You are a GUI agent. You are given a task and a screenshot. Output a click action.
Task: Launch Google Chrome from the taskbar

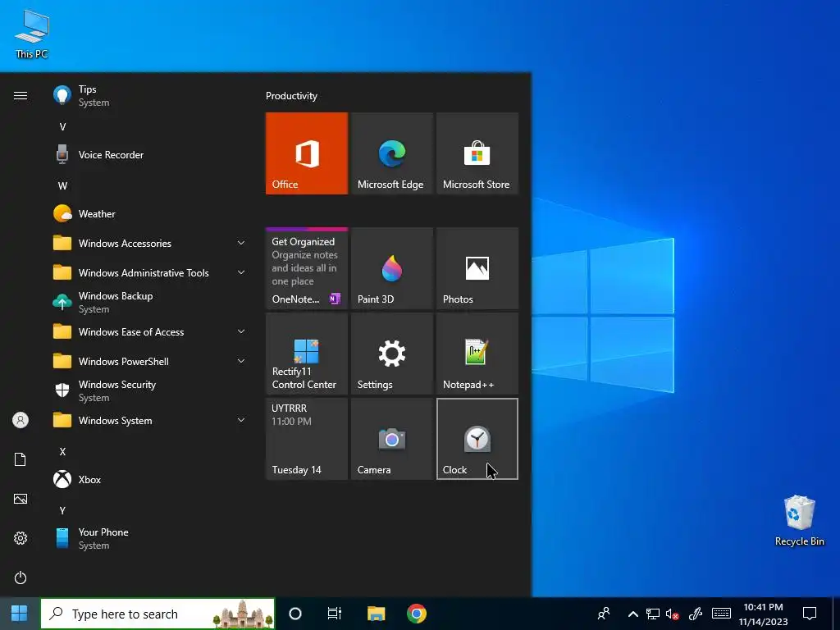416,614
